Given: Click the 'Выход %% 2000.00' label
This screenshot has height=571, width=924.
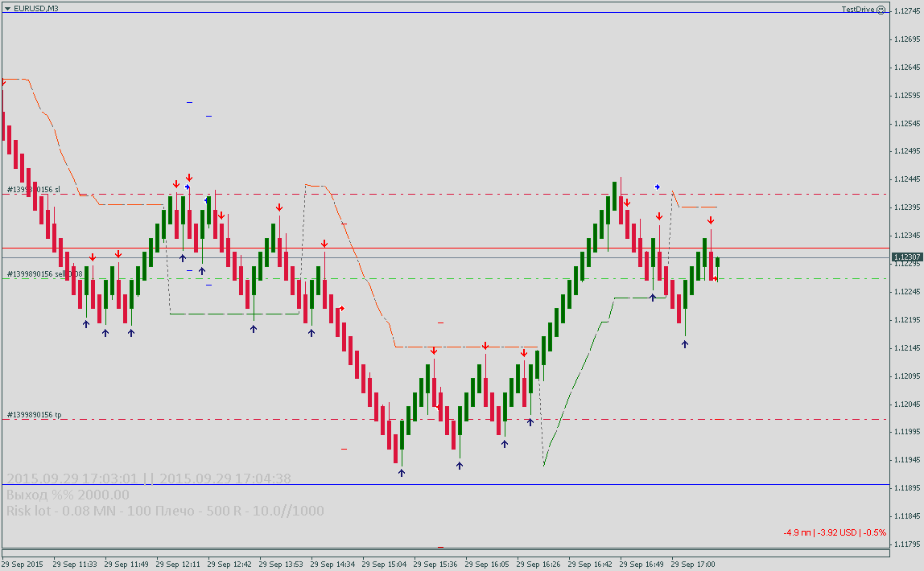Looking at the screenshot, I should pos(68,495).
